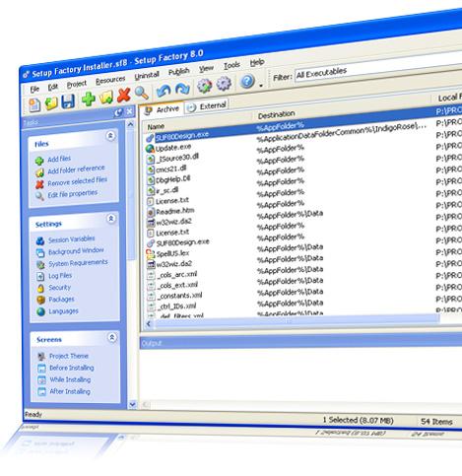The width and height of the screenshot is (462, 476).
Task: Select _constants.xml file row
Action: (x=179, y=296)
